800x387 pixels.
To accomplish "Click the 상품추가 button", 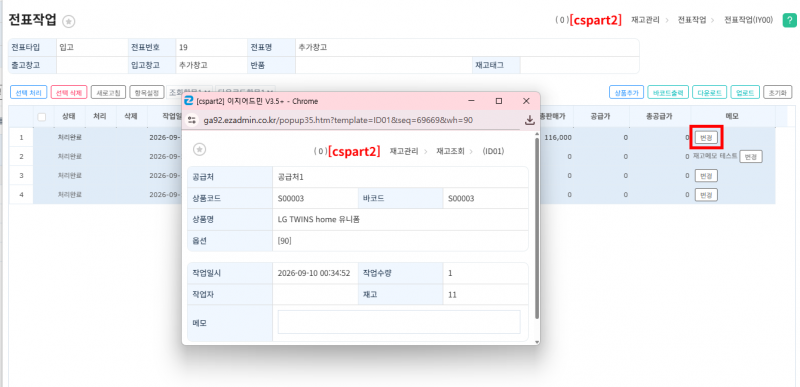I will pyautogui.click(x=627, y=92).
